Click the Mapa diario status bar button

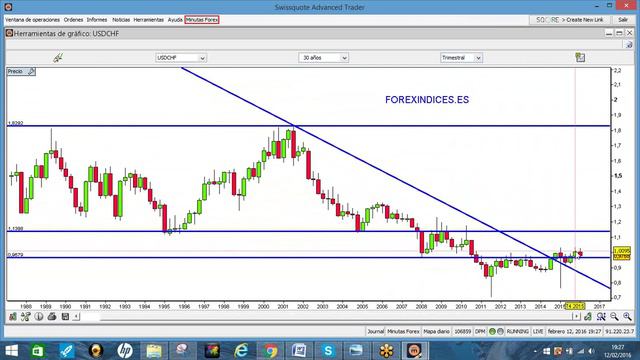[x=436, y=331]
